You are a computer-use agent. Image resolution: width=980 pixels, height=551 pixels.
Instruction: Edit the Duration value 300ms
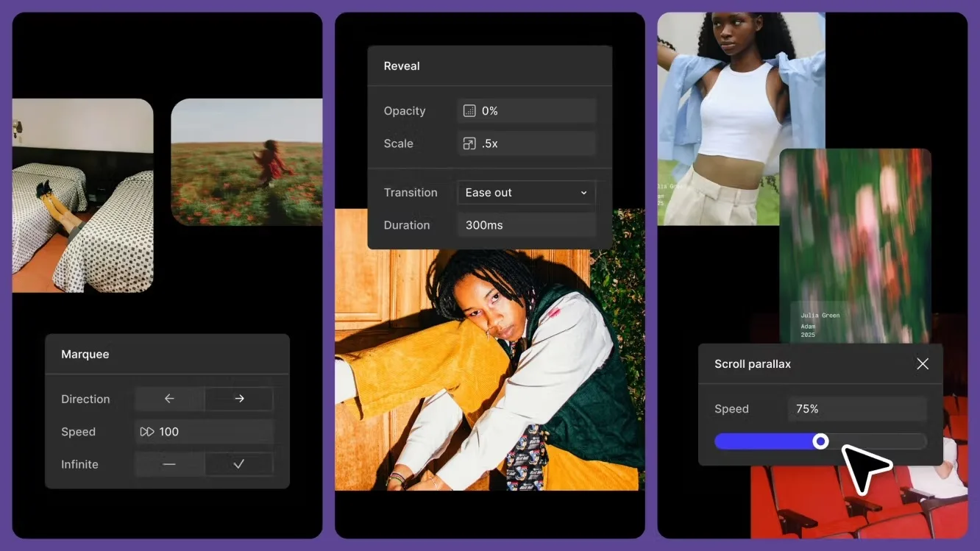pyautogui.click(x=526, y=225)
